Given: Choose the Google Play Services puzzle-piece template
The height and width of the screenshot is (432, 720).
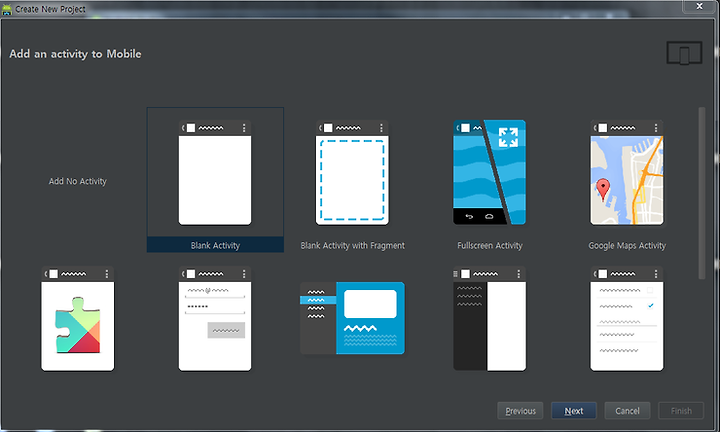Looking at the screenshot, I should pos(78,319).
